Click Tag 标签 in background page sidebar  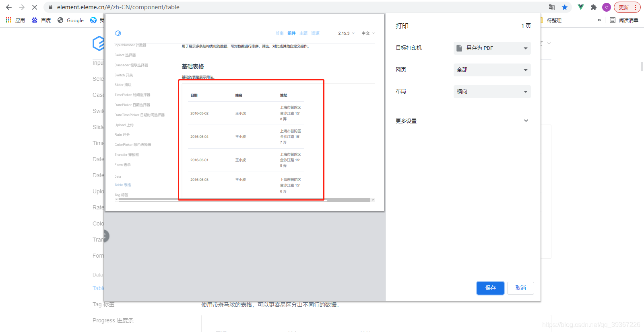pos(103,304)
